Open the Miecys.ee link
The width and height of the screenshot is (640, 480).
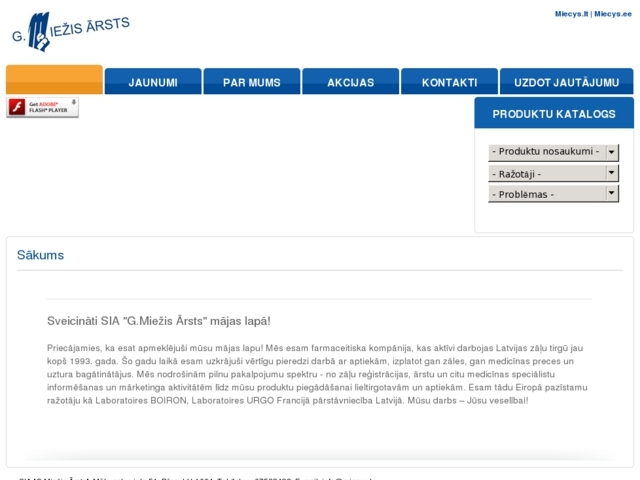pos(613,14)
